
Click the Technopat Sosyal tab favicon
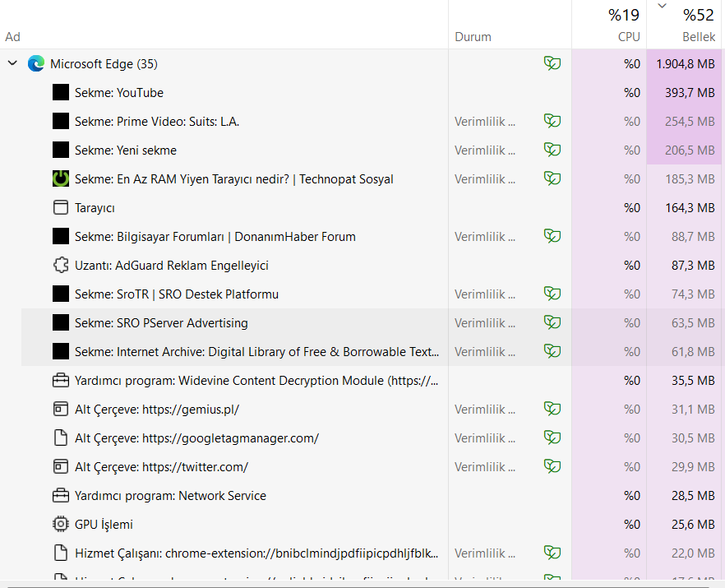point(60,179)
